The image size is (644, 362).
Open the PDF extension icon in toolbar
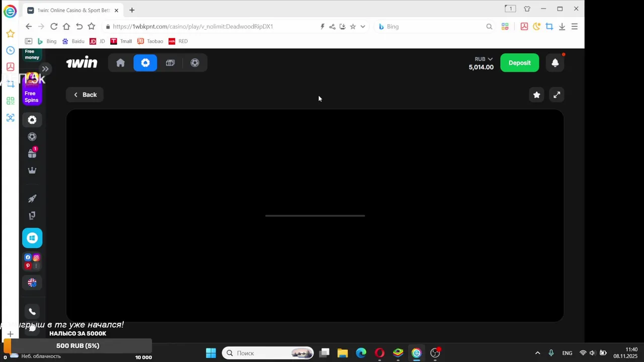pos(524,26)
